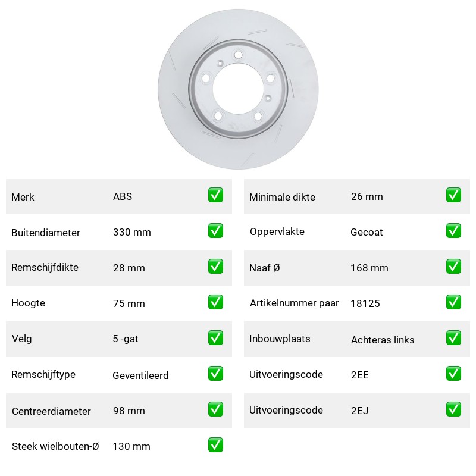Click the Achteras links value text
The image size is (476, 476).
(383, 340)
